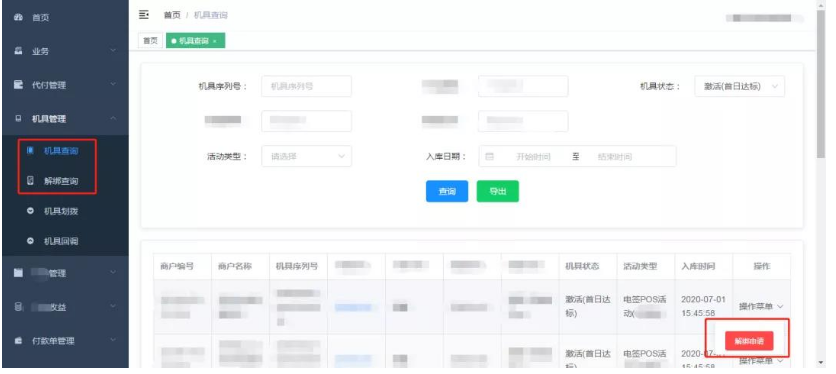
Task: Click the 机具查询 submenu icon
Action: 30,151
